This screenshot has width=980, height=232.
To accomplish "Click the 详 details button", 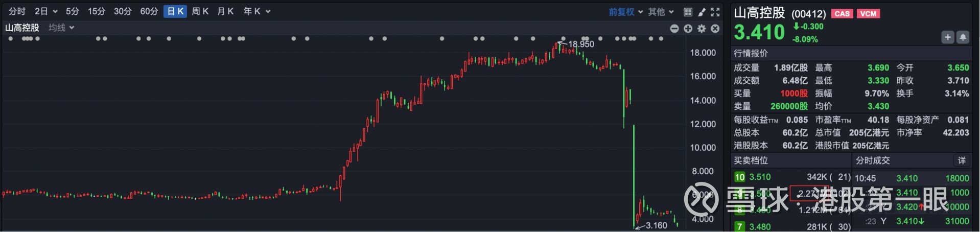I will click(x=962, y=160).
